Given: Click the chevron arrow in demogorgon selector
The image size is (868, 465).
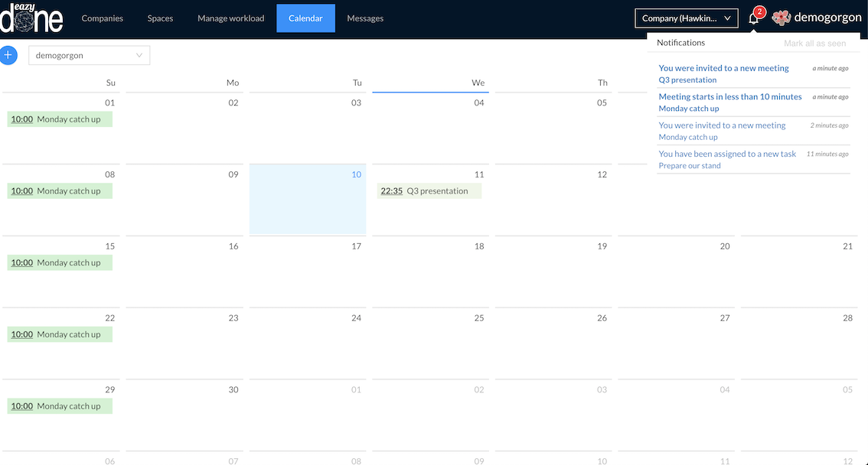Looking at the screenshot, I should click(x=139, y=55).
